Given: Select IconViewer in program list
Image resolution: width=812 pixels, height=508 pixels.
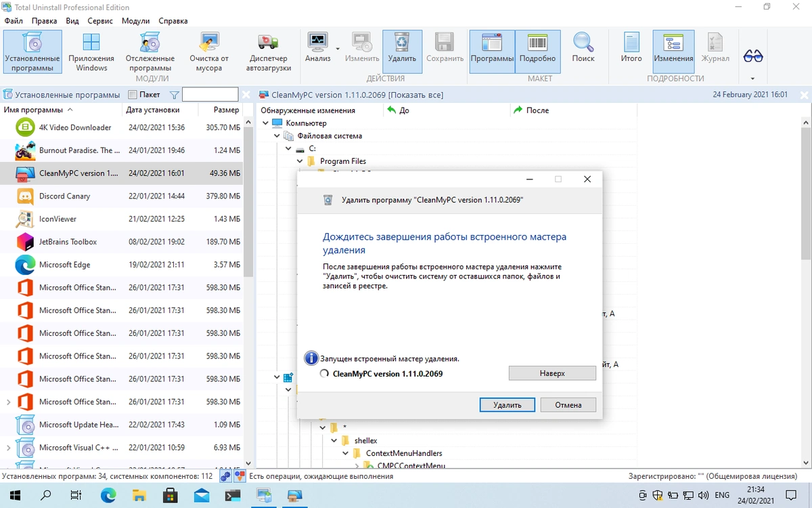Looking at the screenshot, I should click(122, 219).
